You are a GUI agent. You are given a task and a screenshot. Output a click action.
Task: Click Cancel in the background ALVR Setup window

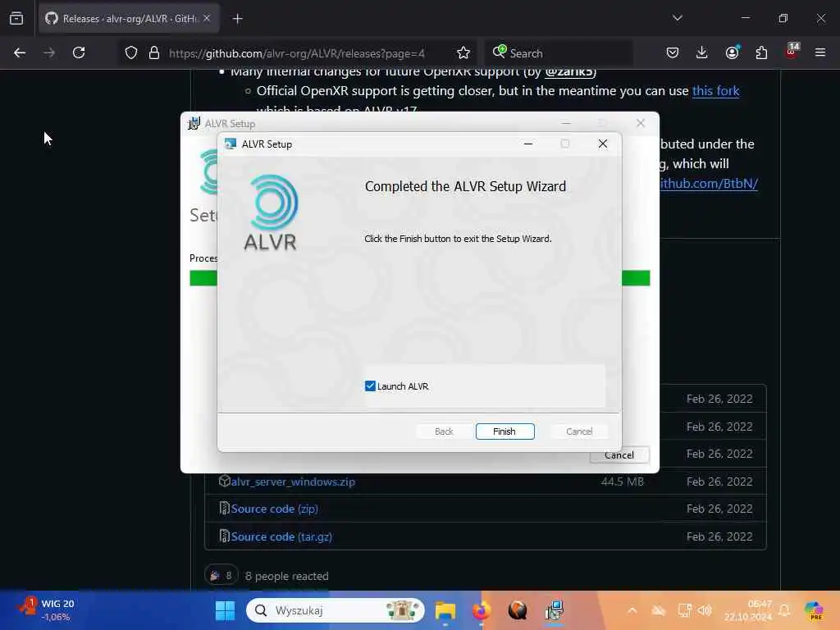click(619, 455)
